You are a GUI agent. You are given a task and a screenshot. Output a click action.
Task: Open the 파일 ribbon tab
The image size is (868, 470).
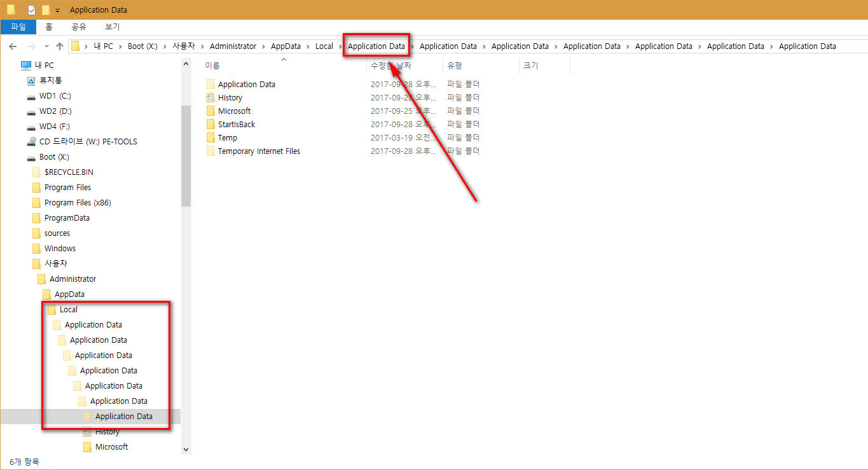tap(18, 27)
